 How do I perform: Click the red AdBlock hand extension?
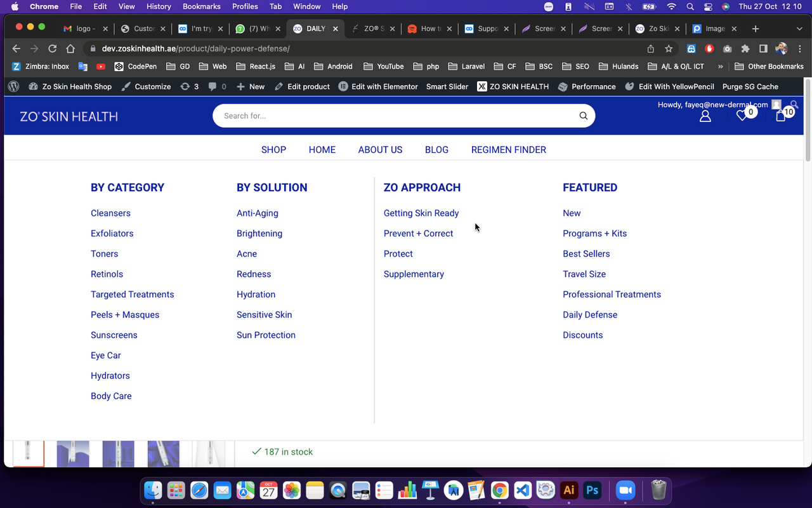click(x=709, y=48)
